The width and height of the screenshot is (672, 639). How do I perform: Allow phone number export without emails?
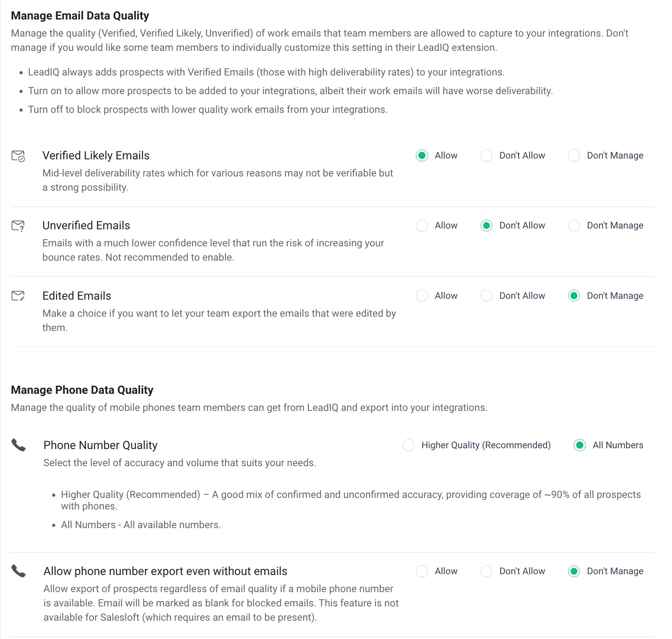422,571
